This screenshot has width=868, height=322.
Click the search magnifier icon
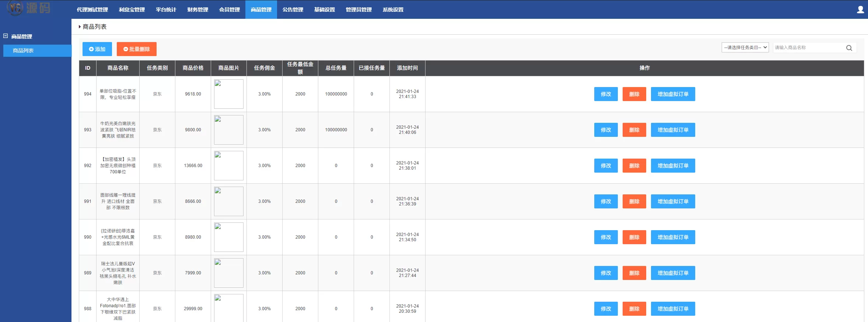click(x=849, y=48)
